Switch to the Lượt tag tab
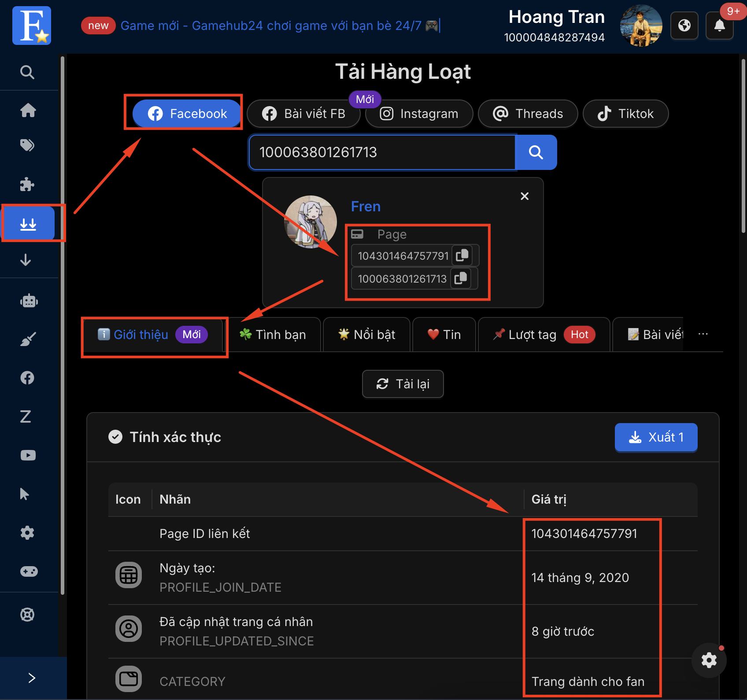This screenshot has height=700, width=747. [x=544, y=335]
